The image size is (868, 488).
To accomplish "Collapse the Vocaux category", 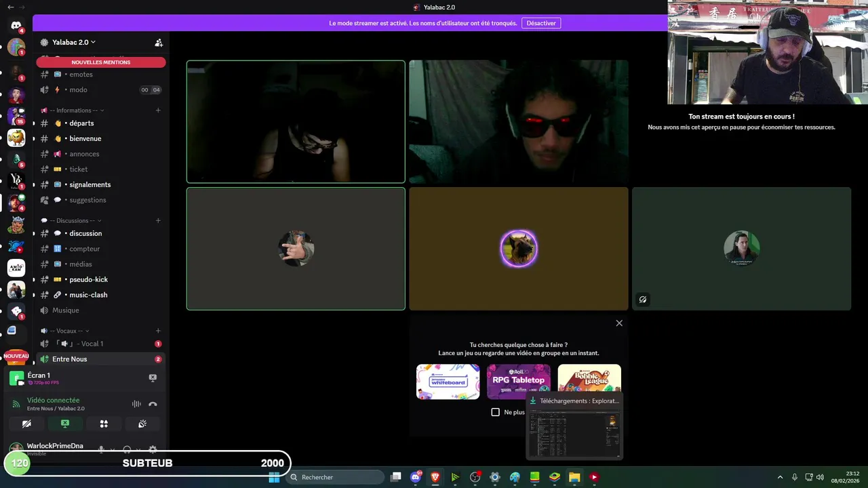I will (x=66, y=331).
